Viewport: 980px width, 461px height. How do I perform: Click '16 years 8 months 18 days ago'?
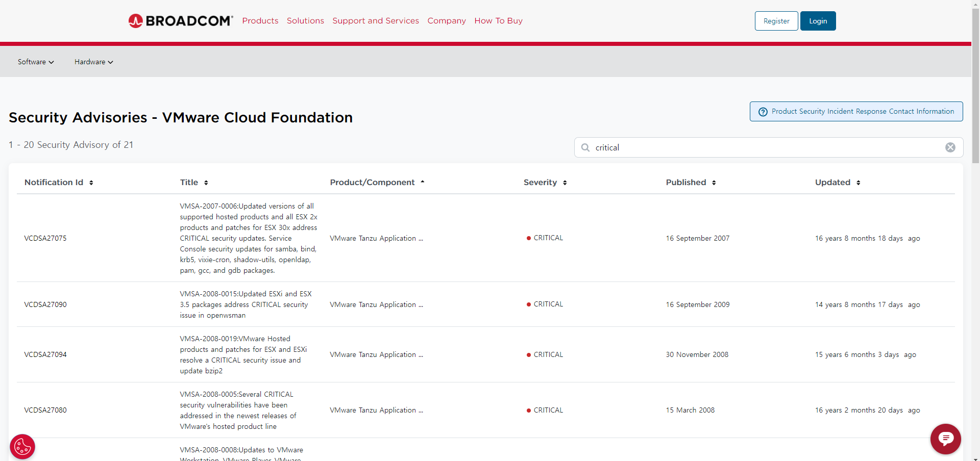[x=867, y=238]
